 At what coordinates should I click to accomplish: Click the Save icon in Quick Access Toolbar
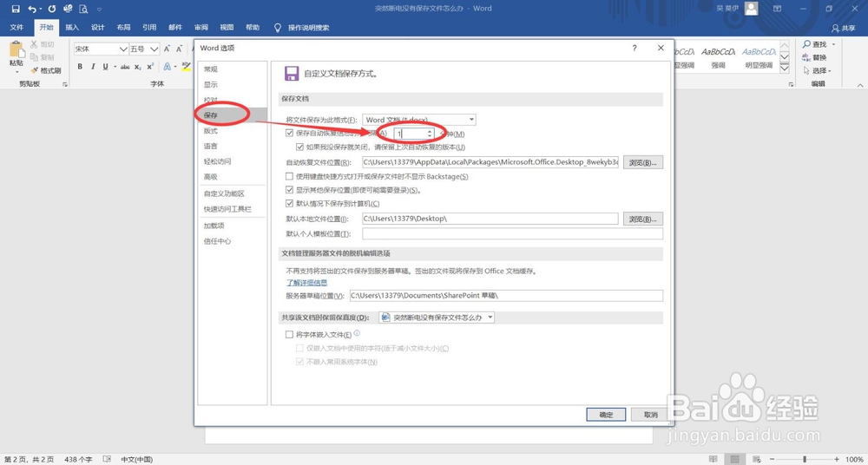[x=16, y=9]
